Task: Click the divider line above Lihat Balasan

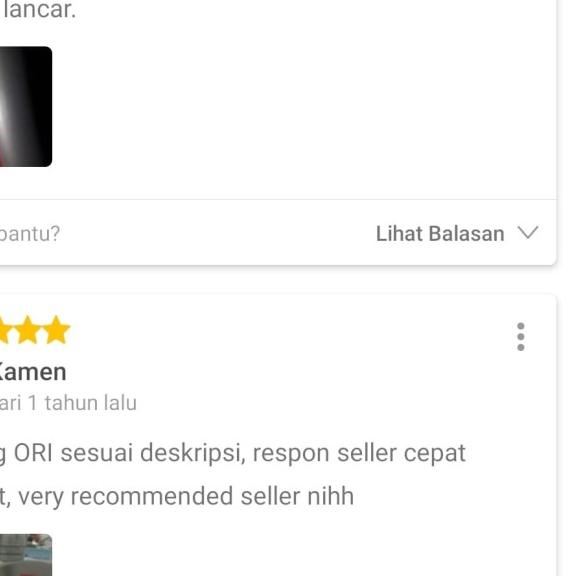Action: point(278,200)
